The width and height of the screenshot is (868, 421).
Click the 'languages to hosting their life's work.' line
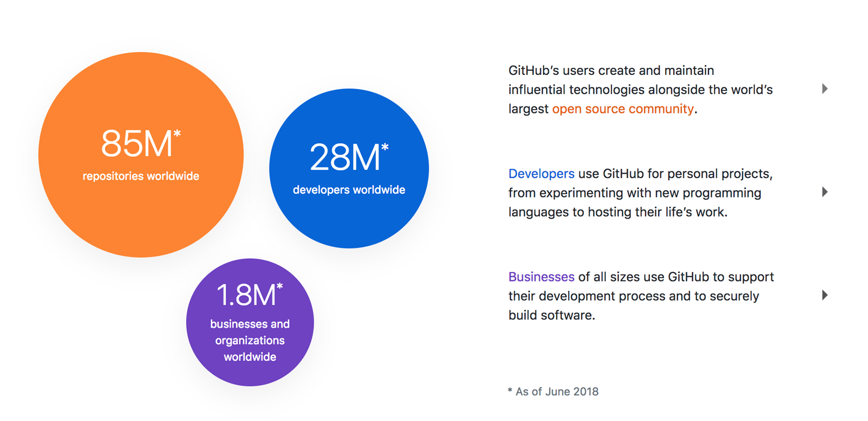(x=618, y=212)
